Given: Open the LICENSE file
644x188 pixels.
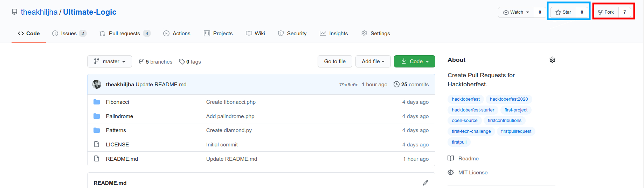Looking at the screenshot, I should [x=117, y=145].
